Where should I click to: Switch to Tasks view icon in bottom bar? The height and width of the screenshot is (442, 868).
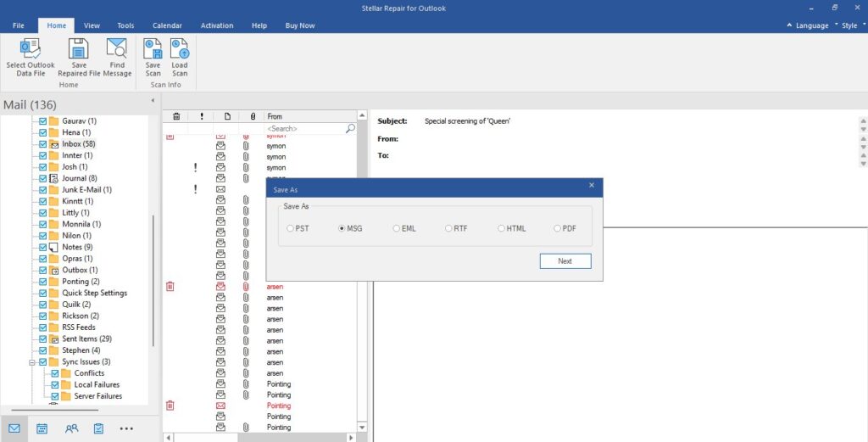click(x=98, y=428)
